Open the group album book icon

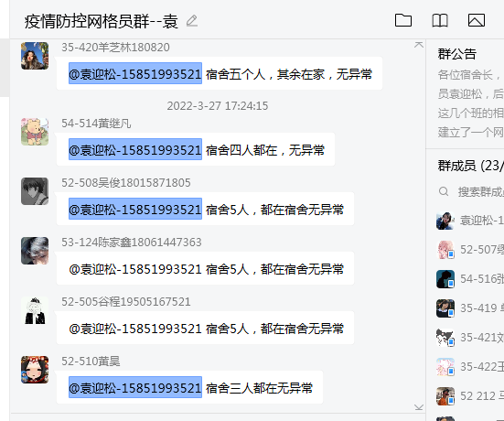[439, 20]
